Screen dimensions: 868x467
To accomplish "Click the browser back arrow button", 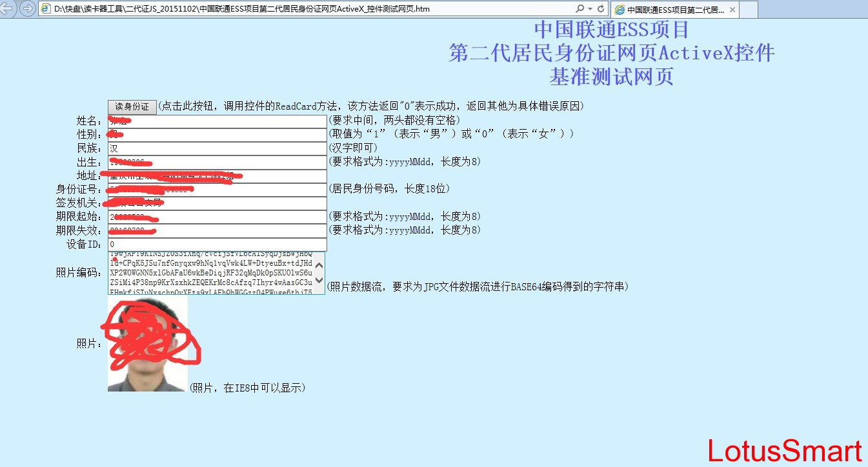I will [x=8, y=8].
